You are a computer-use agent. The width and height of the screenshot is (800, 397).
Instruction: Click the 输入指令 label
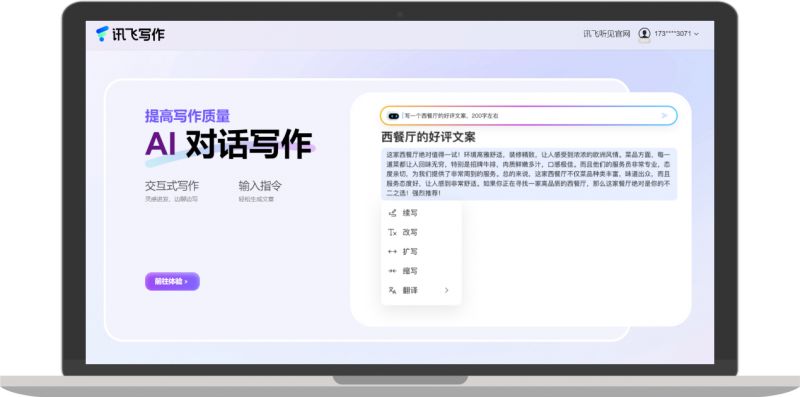[260, 186]
